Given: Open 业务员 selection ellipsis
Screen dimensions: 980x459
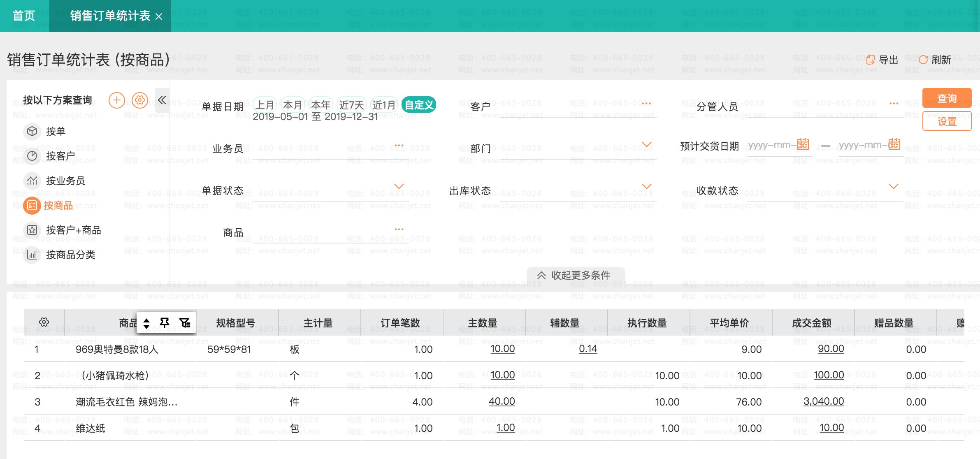Looking at the screenshot, I should (x=399, y=145).
